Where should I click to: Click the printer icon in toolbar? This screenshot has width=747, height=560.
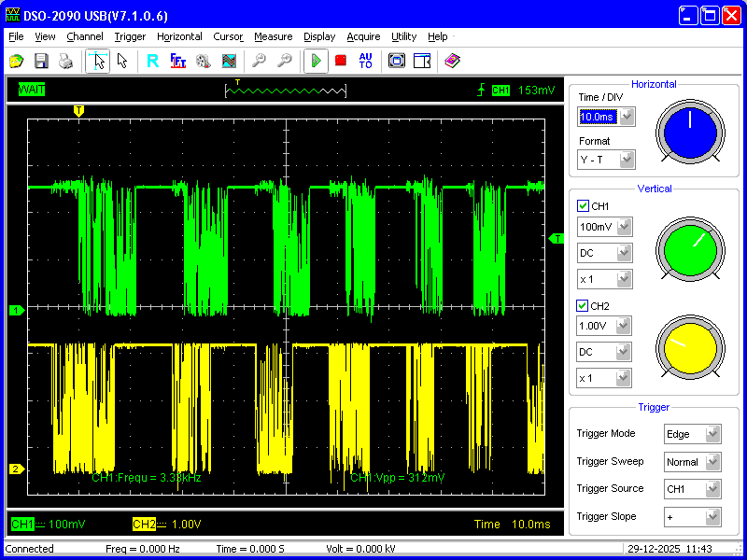tap(65, 61)
